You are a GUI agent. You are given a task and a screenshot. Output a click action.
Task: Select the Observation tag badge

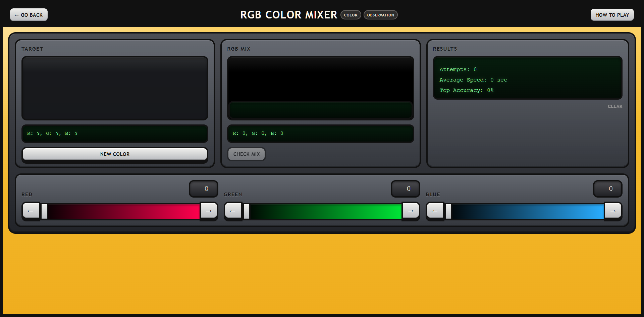381,15
